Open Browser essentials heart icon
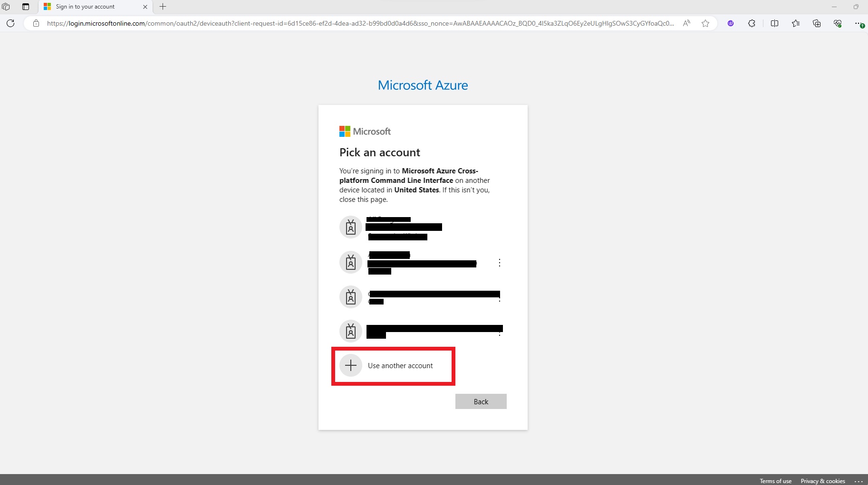This screenshot has height=485, width=868. 838,23
